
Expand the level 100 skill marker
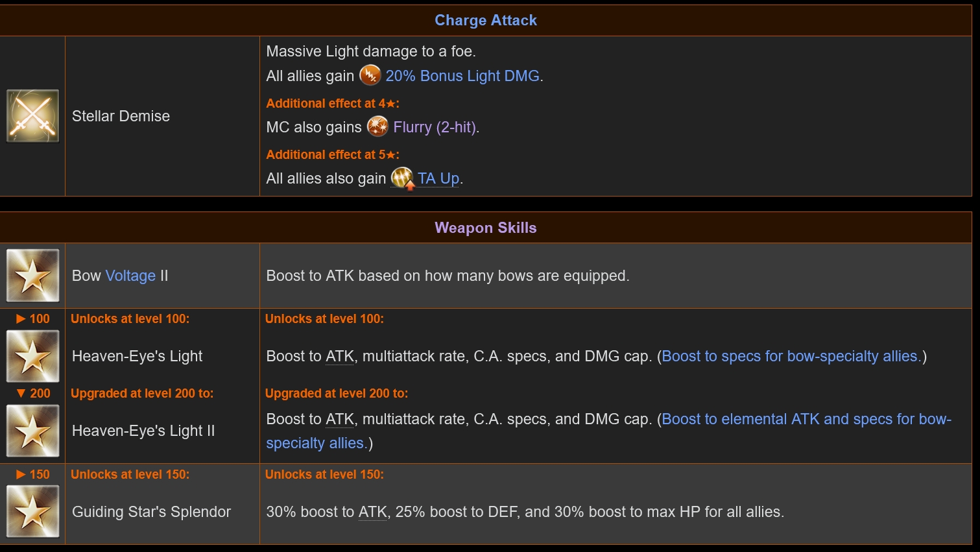32,318
